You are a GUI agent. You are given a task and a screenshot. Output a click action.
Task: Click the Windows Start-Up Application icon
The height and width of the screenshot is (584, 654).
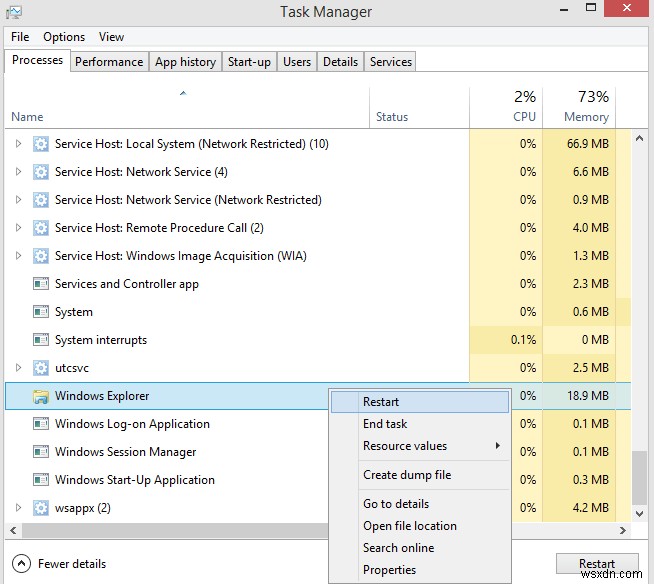(x=40, y=480)
